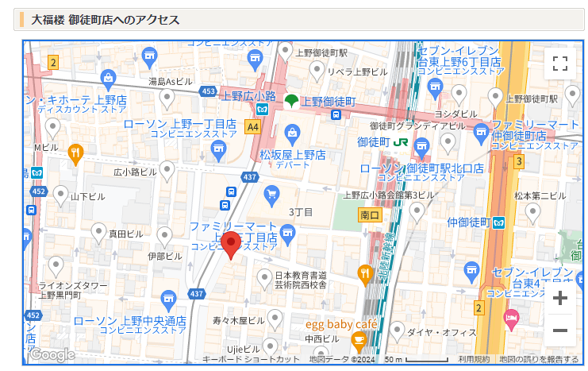Click the 松坂屋上野店 デパート label
The width and height of the screenshot is (588, 371).
point(293,159)
